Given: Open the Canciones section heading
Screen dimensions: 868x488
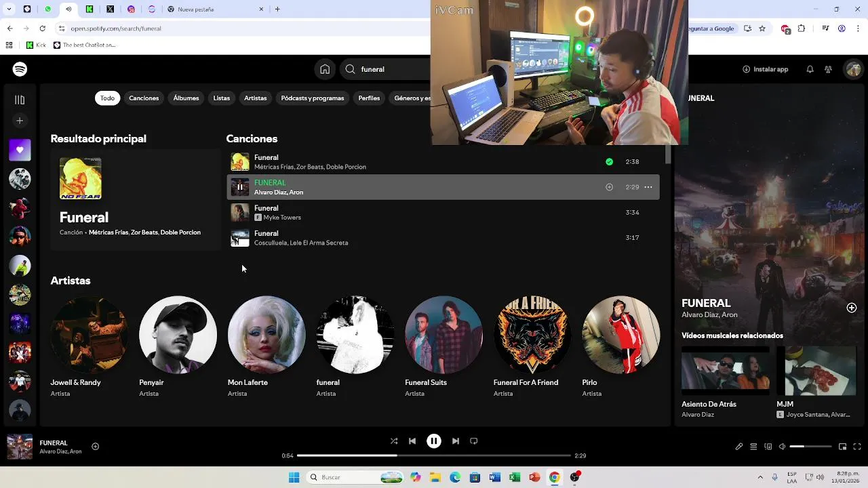Looking at the screenshot, I should (252, 139).
